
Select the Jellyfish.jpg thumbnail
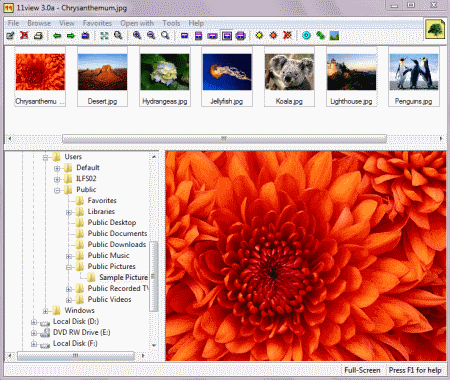227,77
